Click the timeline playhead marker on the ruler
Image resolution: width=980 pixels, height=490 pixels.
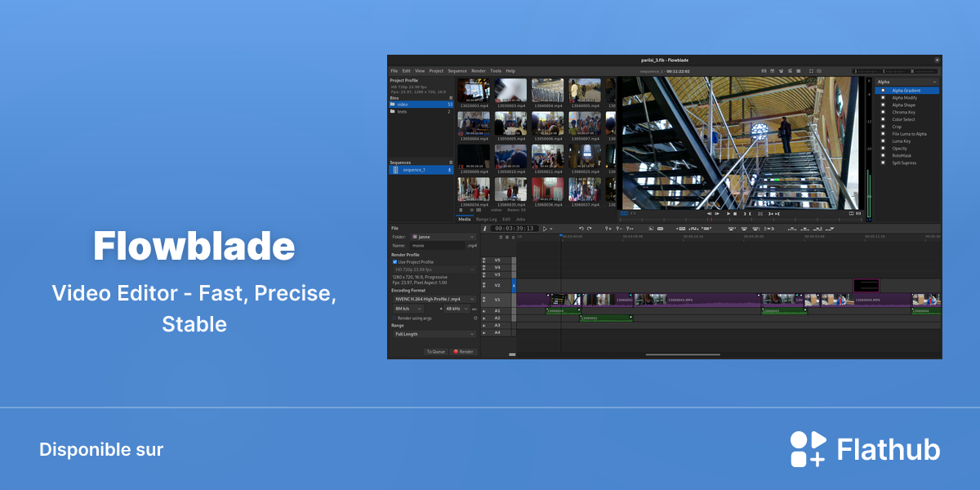[x=561, y=236]
